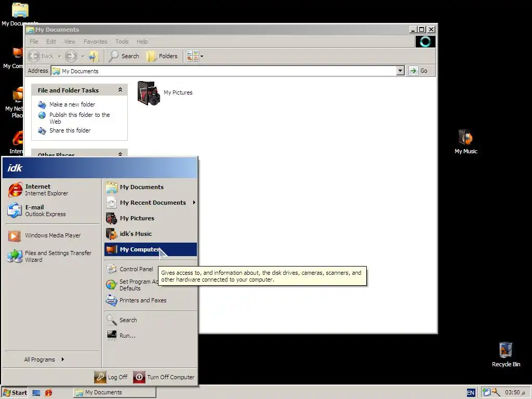Click the system clock 03:50
The height and width of the screenshot is (399, 532).
point(515,393)
